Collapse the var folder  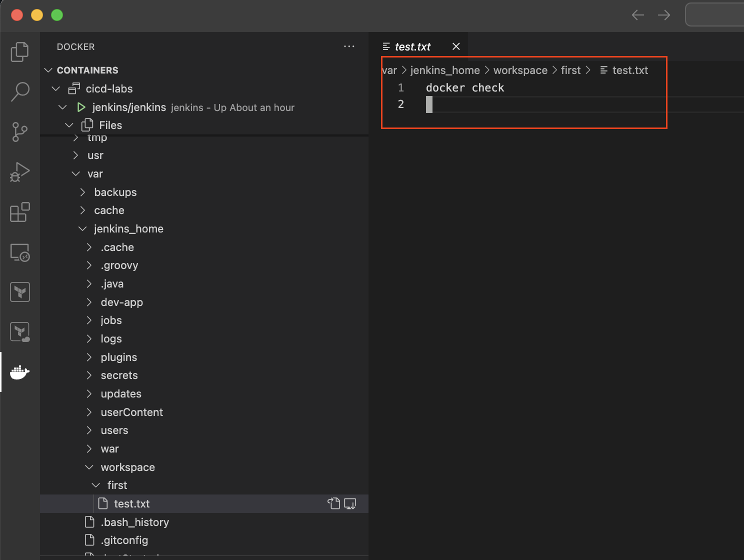tap(76, 173)
